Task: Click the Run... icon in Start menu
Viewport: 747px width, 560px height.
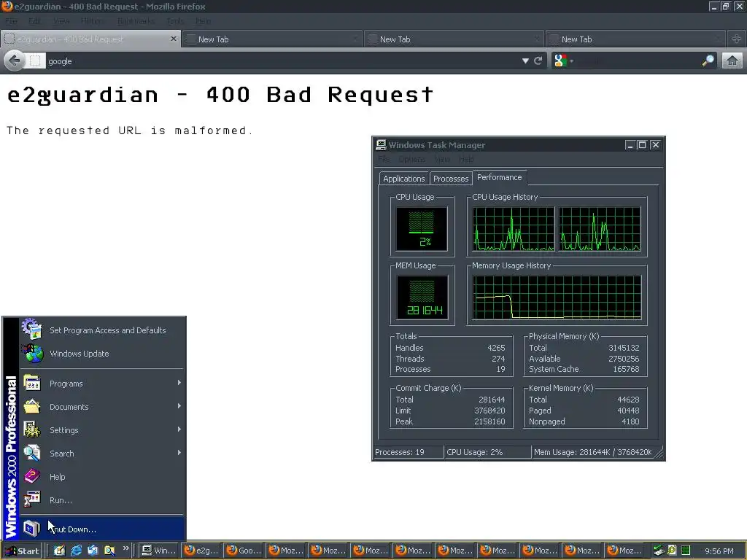Action: (x=32, y=499)
